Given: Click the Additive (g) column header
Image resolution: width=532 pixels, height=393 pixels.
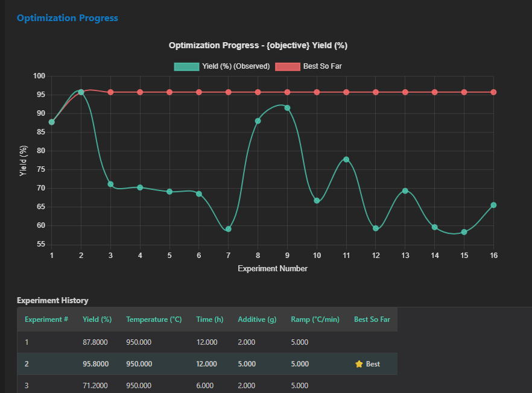Looking at the screenshot, I should [257, 319].
